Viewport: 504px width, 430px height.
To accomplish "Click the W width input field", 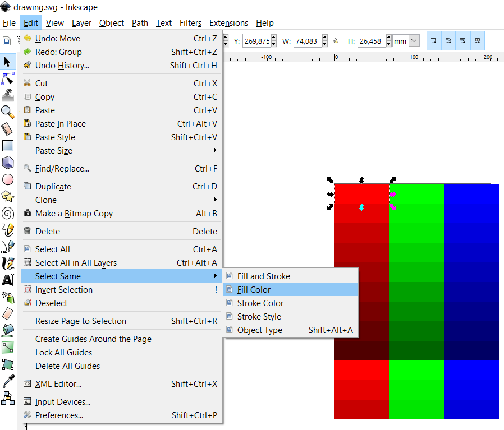I will coord(308,41).
